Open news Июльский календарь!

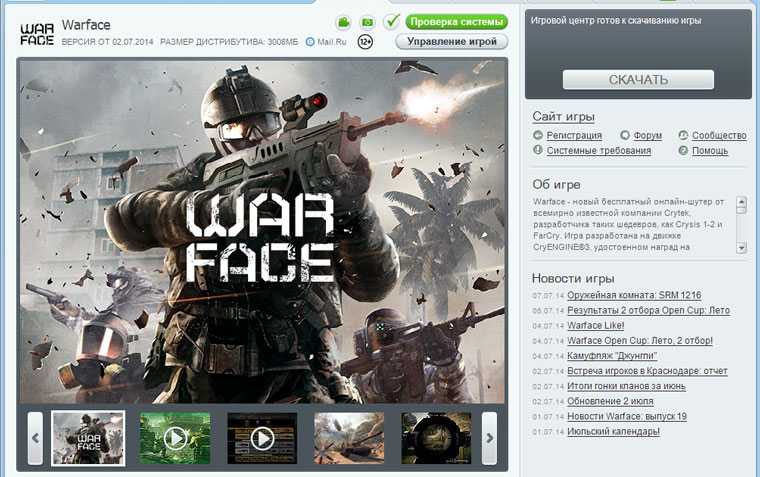pos(613,431)
